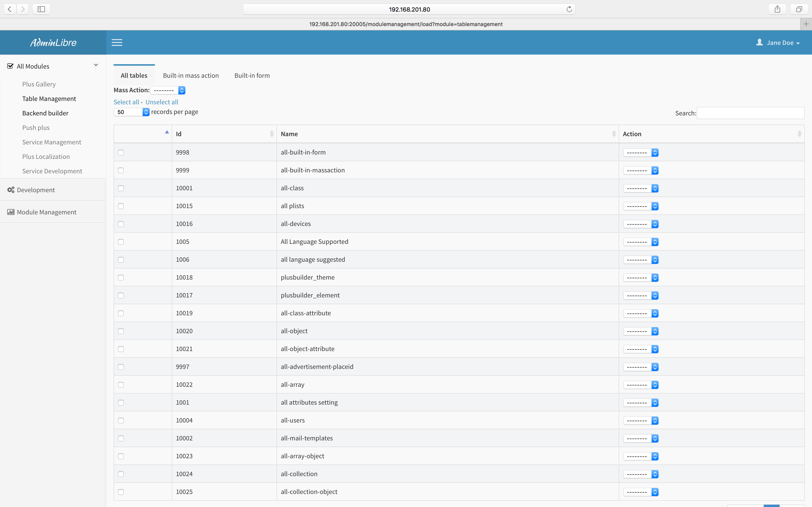Tick checkbox for all-devices row
Viewport: 812px width, 507px height.
click(x=121, y=224)
